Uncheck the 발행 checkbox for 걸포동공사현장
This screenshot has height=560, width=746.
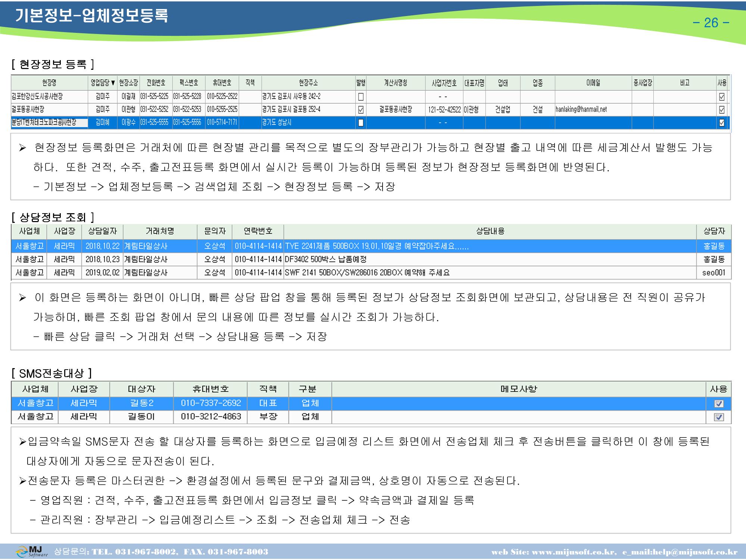(360, 110)
